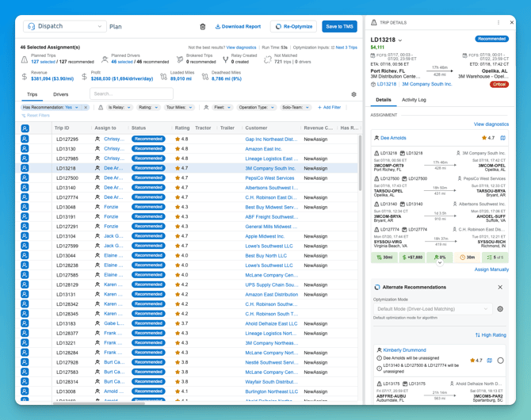Toggle selection icon for row LD127295
This screenshot has width=531, height=420.
(25, 139)
